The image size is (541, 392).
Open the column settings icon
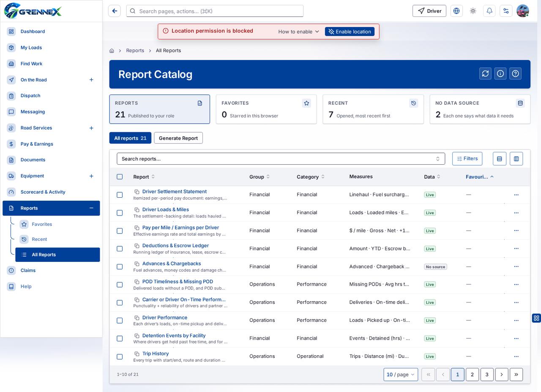point(516,158)
